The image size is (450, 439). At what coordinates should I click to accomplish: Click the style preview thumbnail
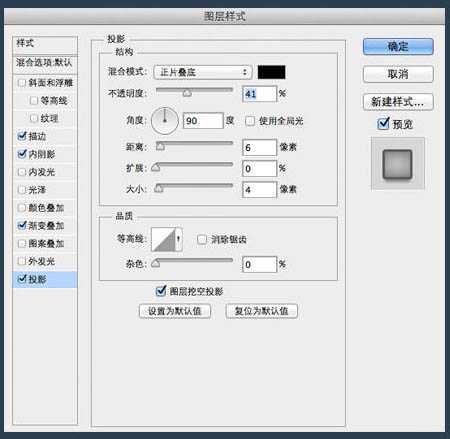coord(398,164)
